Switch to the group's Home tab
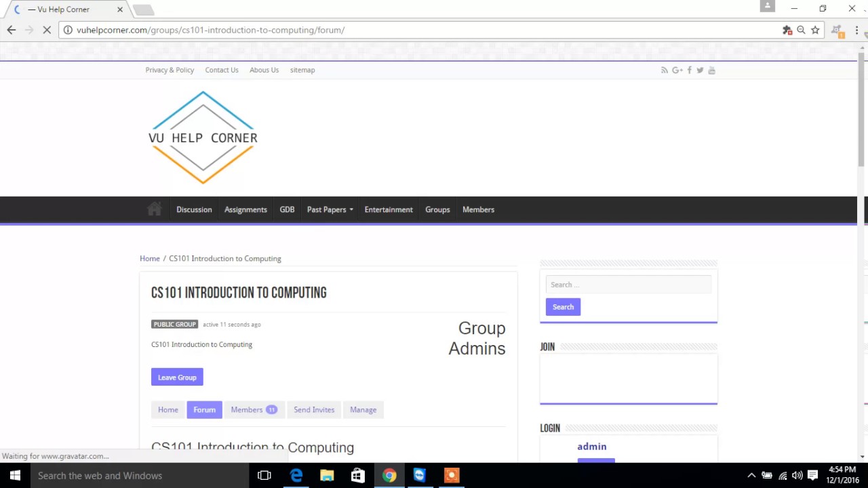Image resolution: width=868 pixels, height=488 pixels. click(x=168, y=409)
